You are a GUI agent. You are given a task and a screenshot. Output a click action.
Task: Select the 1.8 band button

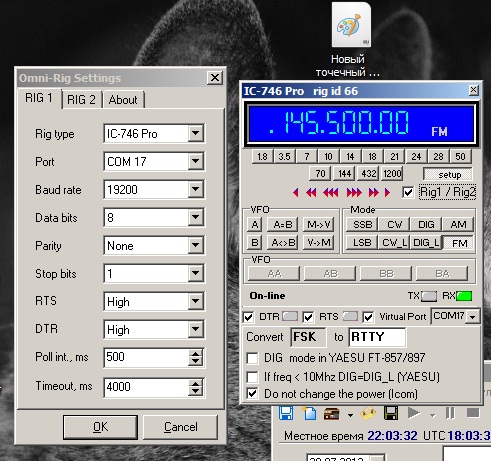click(262, 156)
